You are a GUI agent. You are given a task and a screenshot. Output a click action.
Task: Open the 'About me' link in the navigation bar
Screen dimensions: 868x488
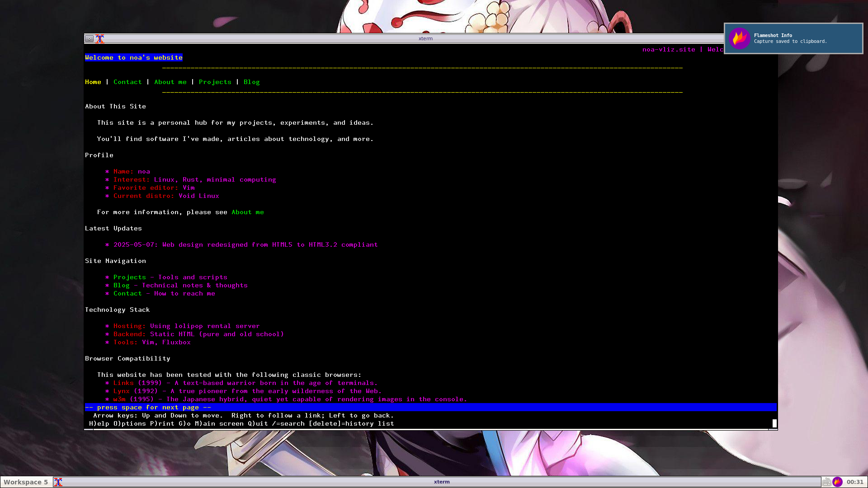[170, 82]
